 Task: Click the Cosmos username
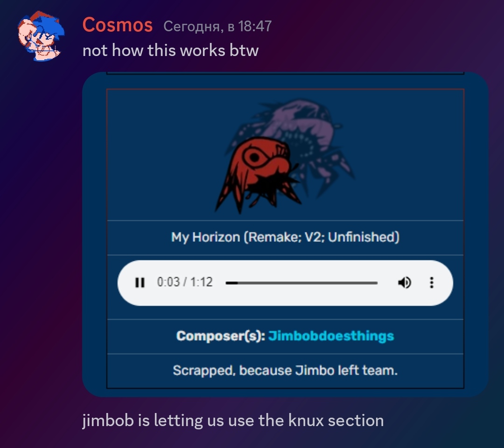tap(117, 25)
